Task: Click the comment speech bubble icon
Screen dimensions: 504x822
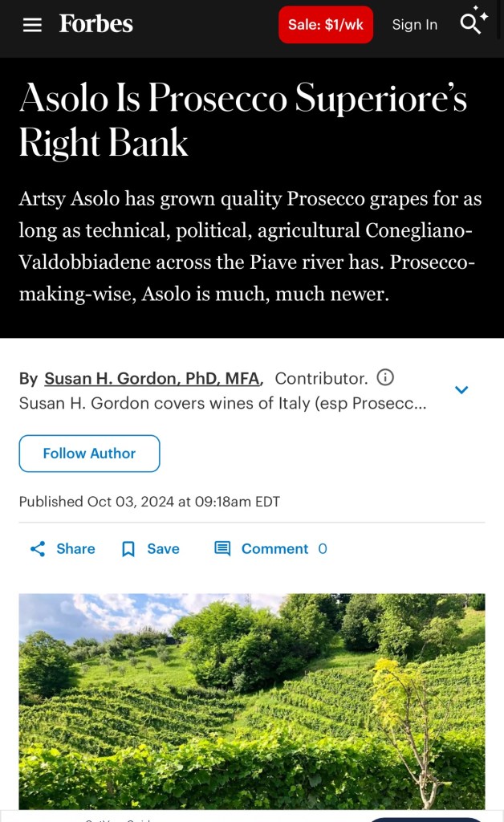Action: [x=222, y=549]
